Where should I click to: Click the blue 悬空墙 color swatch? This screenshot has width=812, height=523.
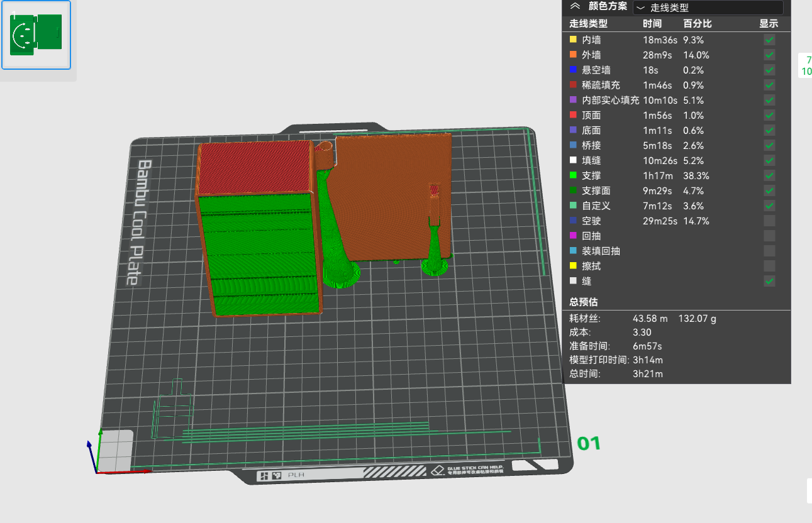point(573,69)
